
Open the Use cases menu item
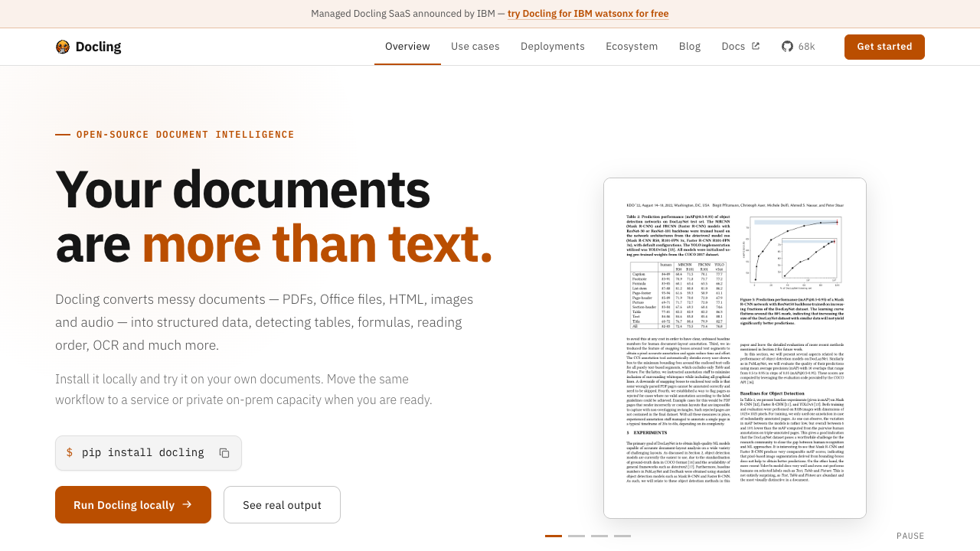[475, 47]
